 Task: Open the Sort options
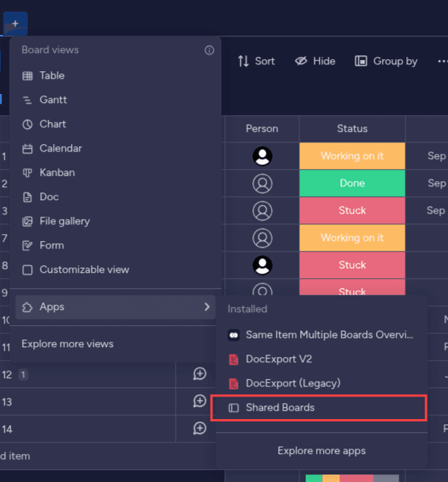[x=255, y=61]
